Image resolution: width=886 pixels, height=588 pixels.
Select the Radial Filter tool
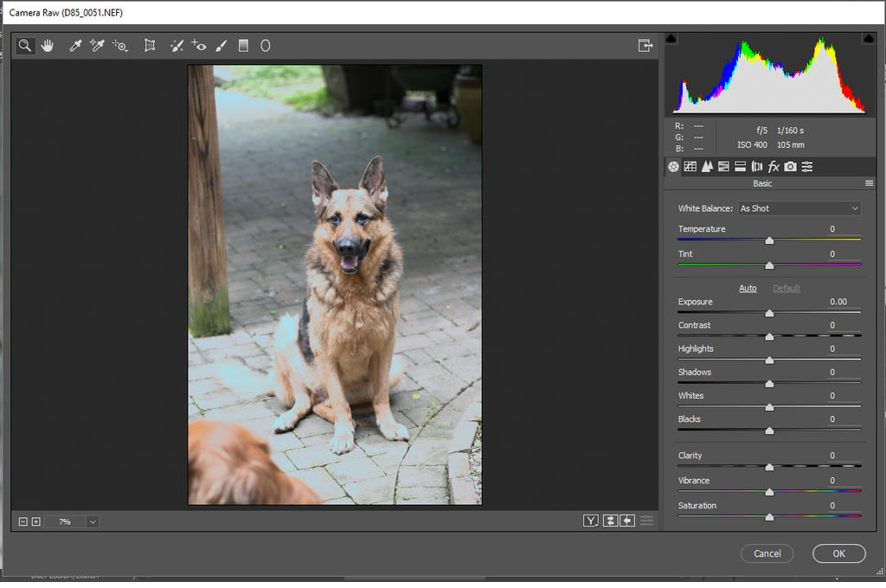[x=266, y=46]
